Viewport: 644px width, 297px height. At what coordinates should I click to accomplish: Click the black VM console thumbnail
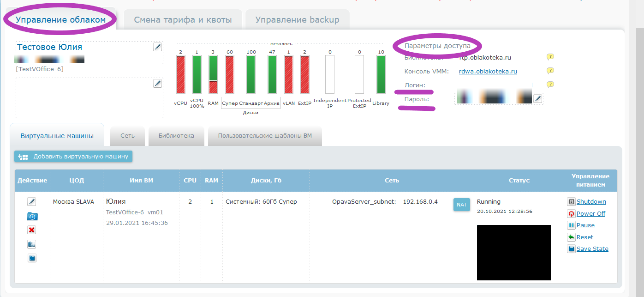pos(513,252)
